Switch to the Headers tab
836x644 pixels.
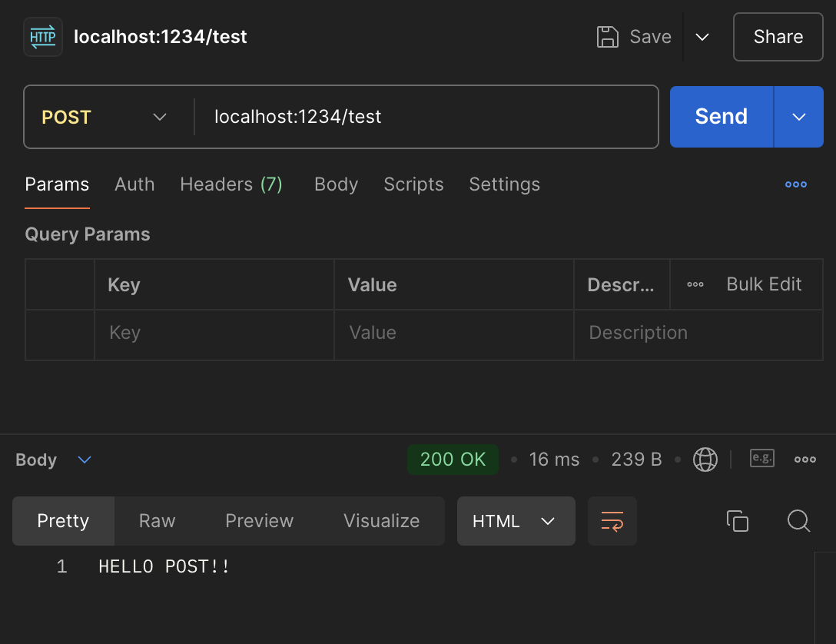[231, 184]
